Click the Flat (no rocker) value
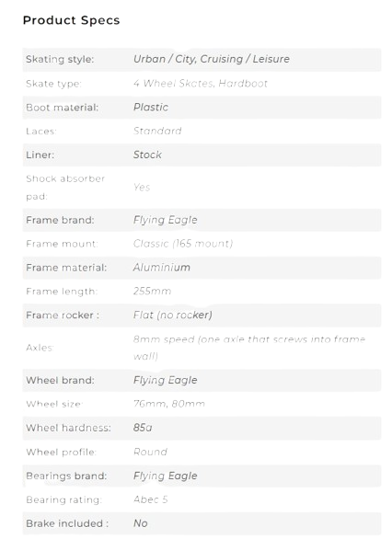 click(x=173, y=315)
